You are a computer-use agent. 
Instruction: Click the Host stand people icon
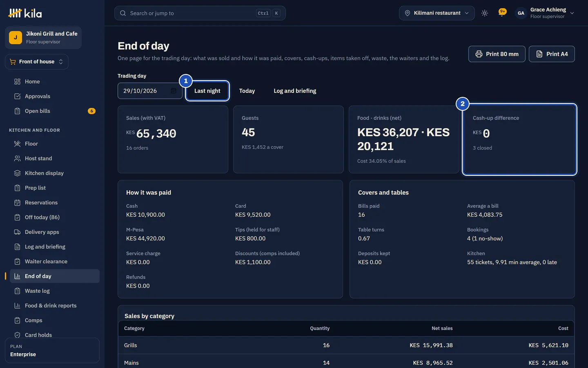click(17, 159)
